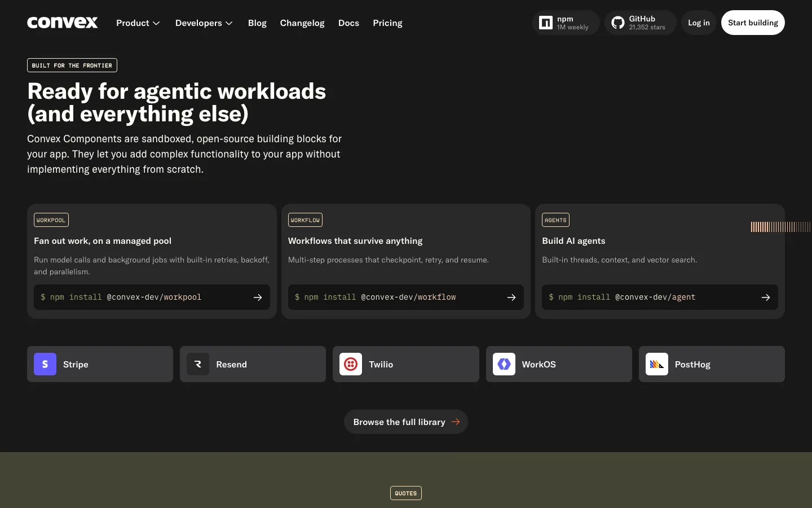The height and width of the screenshot is (508, 812).
Task: Open the 21,352 stars stat
Action: 647,27
